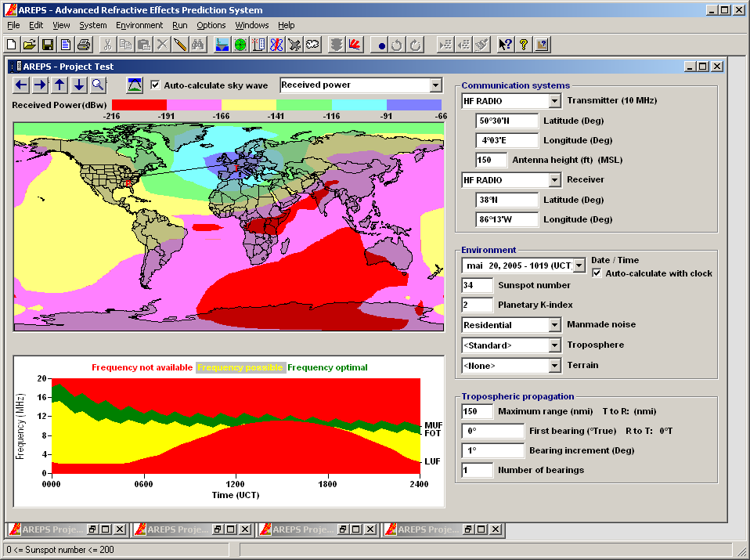Pan the map right with the right arrow

click(40, 85)
